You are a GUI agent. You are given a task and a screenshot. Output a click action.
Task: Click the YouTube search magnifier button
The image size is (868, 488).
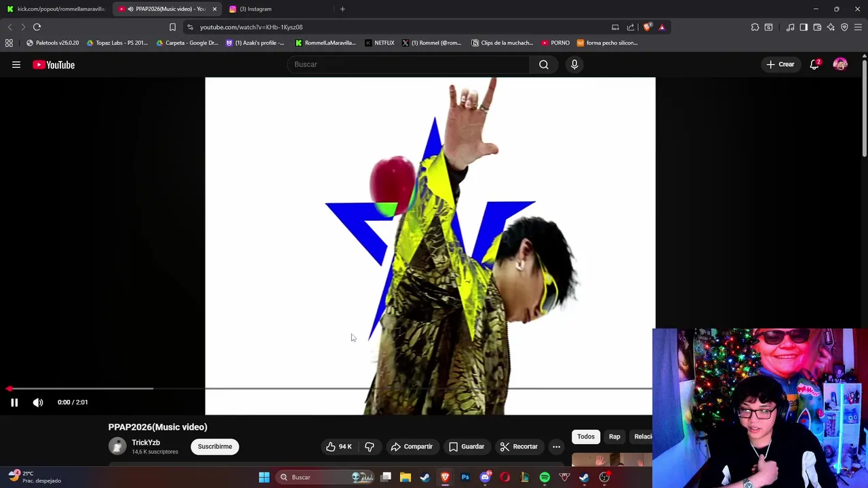544,64
